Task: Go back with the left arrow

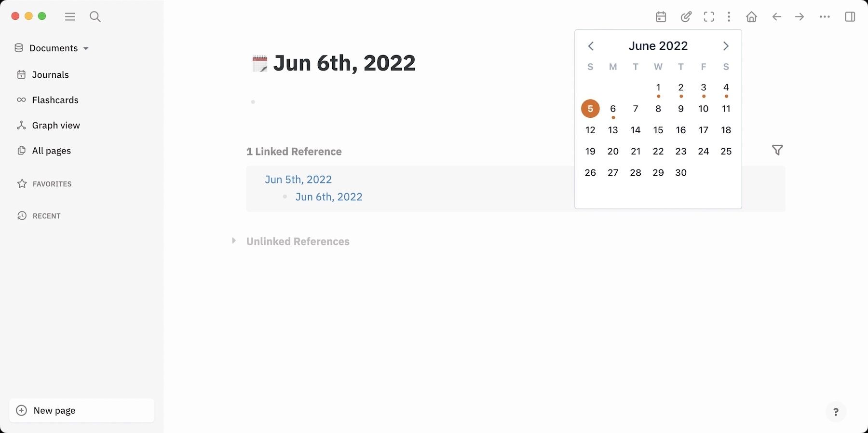Action: [776, 17]
